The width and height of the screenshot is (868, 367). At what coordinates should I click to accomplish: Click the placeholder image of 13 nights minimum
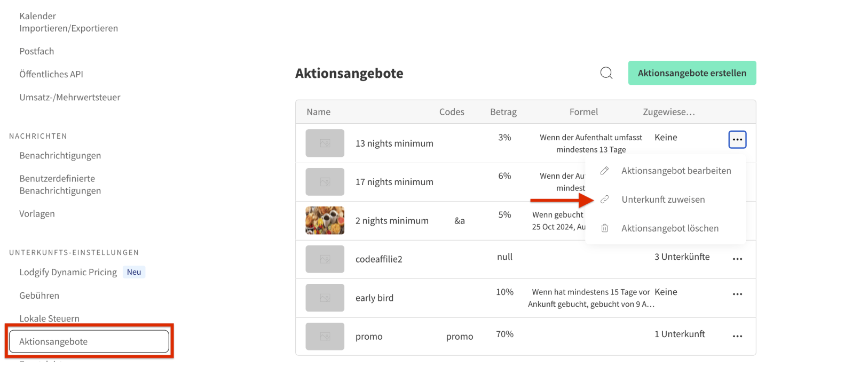[325, 143]
